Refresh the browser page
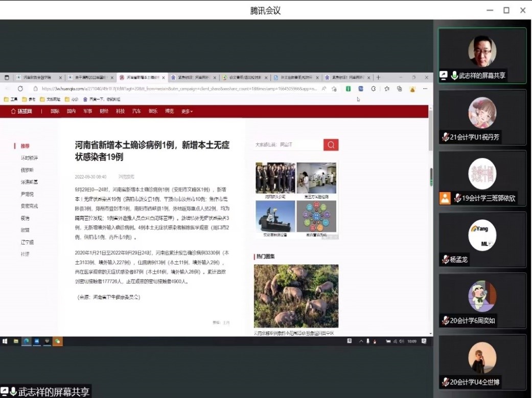The image size is (532, 398). click(20, 89)
